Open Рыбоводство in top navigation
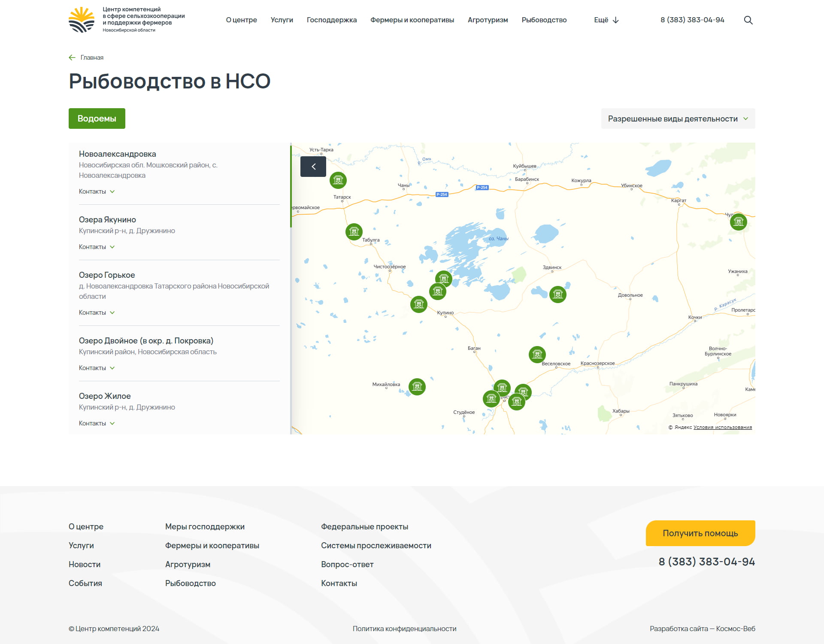The height and width of the screenshot is (644, 824). point(544,20)
